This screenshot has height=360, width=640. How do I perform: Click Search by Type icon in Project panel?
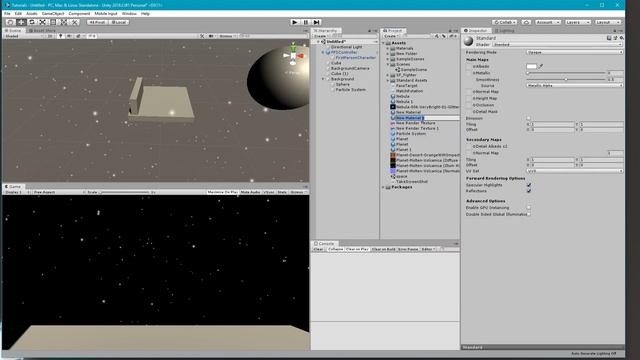tap(437, 36)
